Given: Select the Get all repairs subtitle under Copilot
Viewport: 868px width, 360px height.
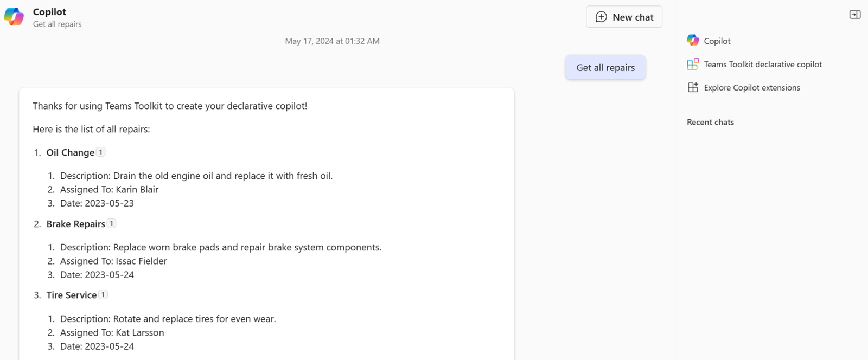Looking at the screenshot, I should pyautogui.click(x=57, y=24).
